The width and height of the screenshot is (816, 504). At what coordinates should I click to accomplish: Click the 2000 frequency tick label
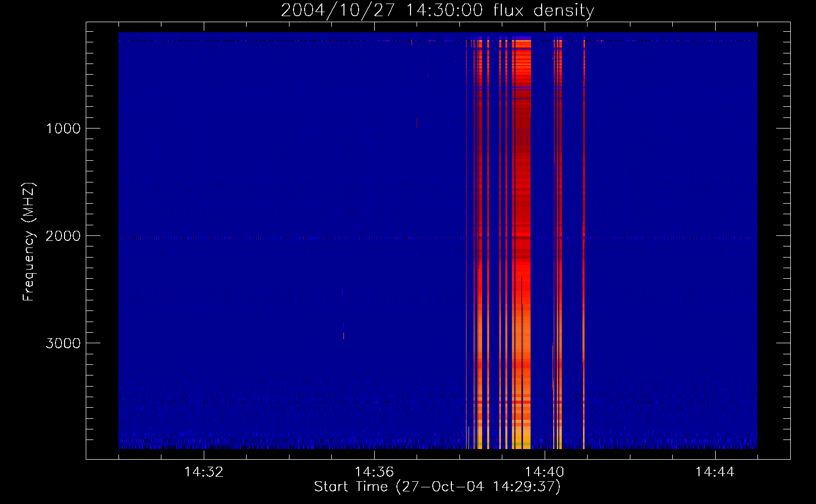point(63,236)
